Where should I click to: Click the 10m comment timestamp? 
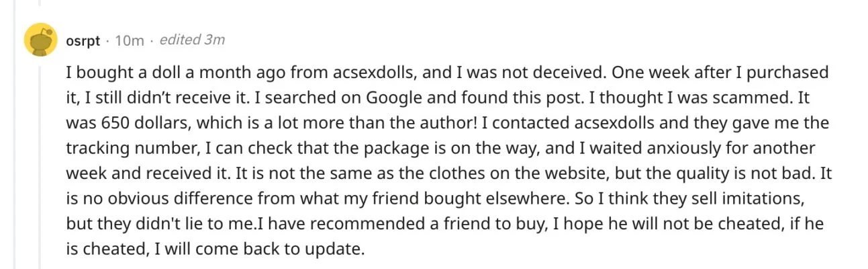coord(130,40)
